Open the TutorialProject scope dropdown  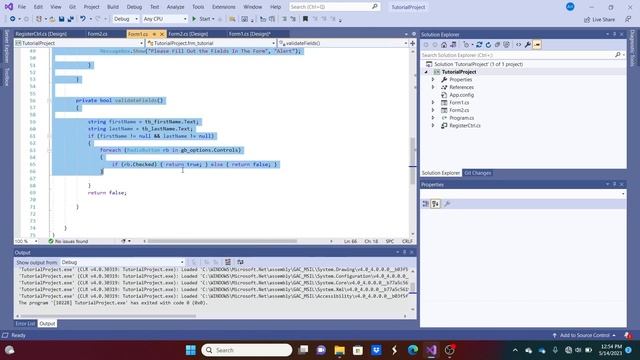pyautogui.click(x=79, y=43)
